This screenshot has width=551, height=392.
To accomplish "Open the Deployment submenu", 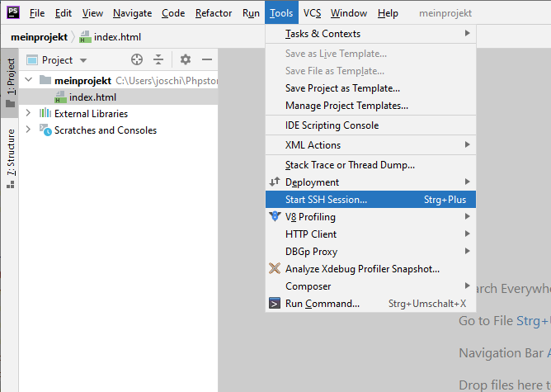I will 312,182.
